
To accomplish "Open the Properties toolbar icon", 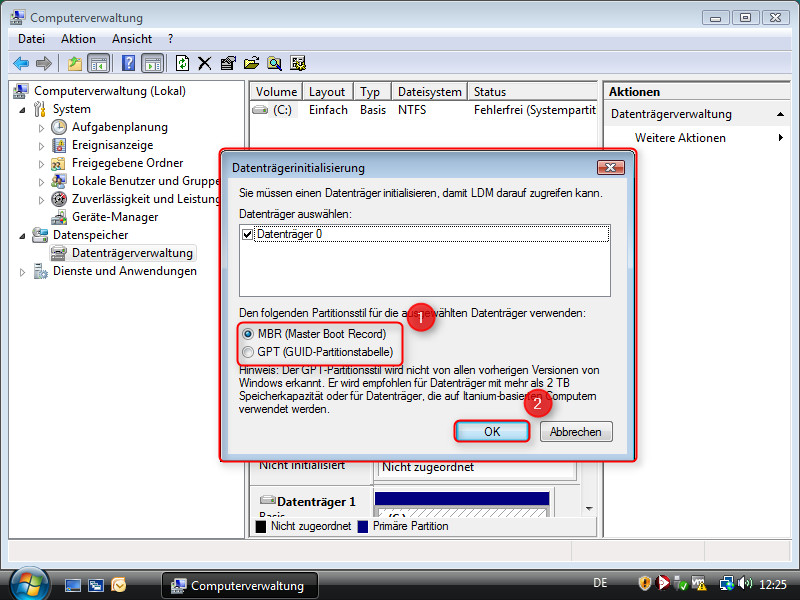I will coord(228,64).
